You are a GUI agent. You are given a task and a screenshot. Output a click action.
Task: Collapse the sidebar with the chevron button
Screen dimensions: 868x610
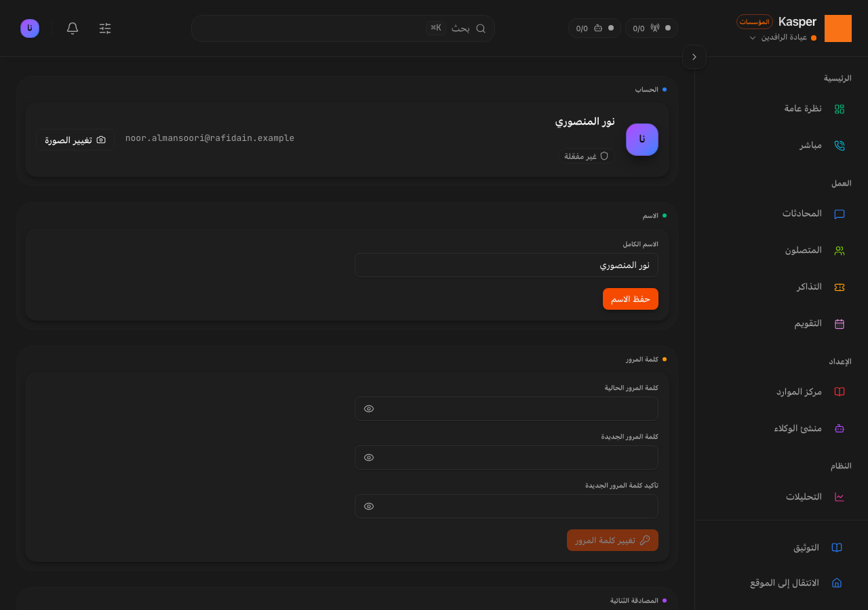click(x=694, y=57)
